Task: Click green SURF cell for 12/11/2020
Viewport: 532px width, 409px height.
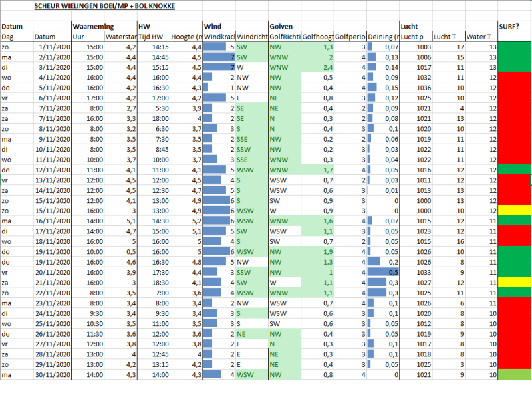Action: [514, 170]
